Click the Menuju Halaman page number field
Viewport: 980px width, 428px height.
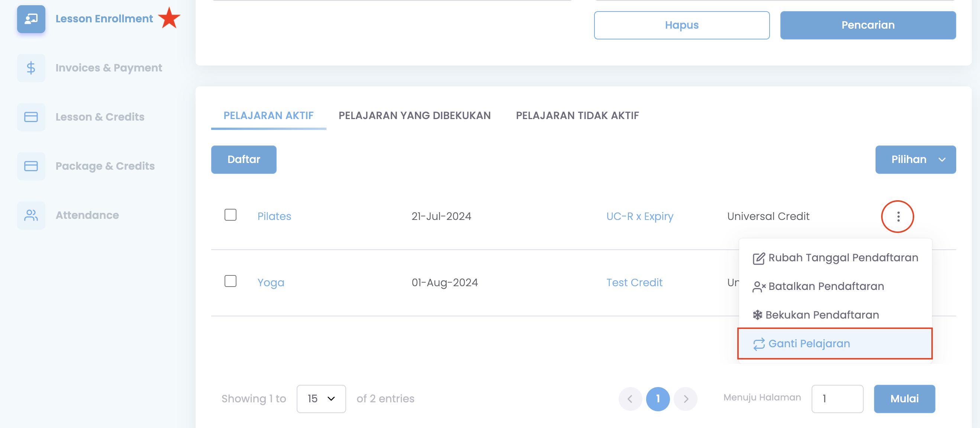(837, 399)
